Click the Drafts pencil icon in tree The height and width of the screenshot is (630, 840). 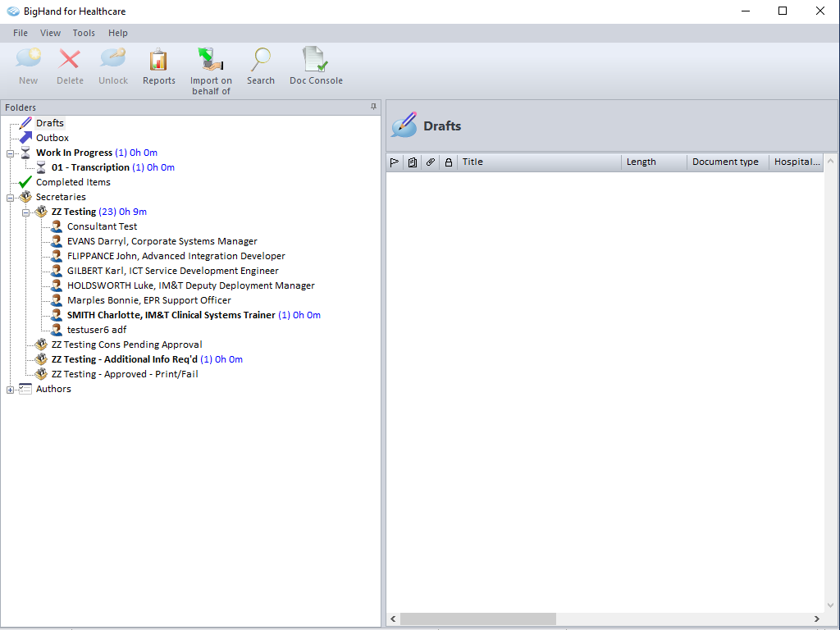pyautogui.click(x=25, y=123)
